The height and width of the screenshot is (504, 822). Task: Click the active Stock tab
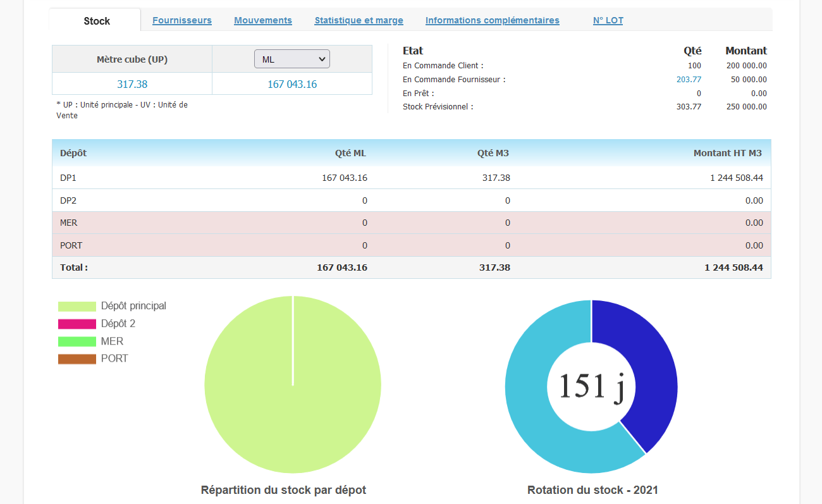tap(96, 21)
